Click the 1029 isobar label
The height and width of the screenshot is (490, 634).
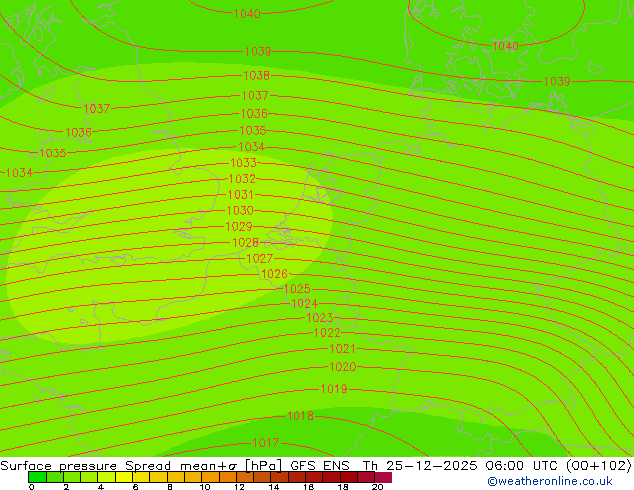pos(239,227)
